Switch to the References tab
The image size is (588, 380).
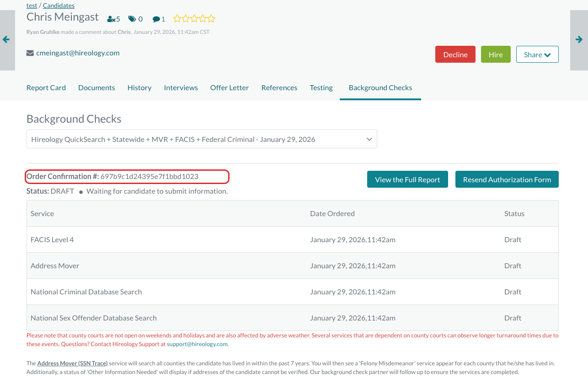(279, 87)
